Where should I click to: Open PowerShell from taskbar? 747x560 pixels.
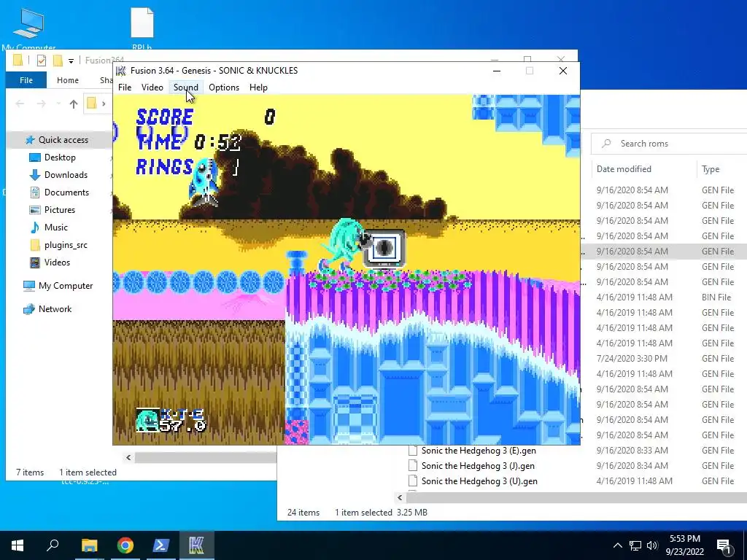click(160, 545)
